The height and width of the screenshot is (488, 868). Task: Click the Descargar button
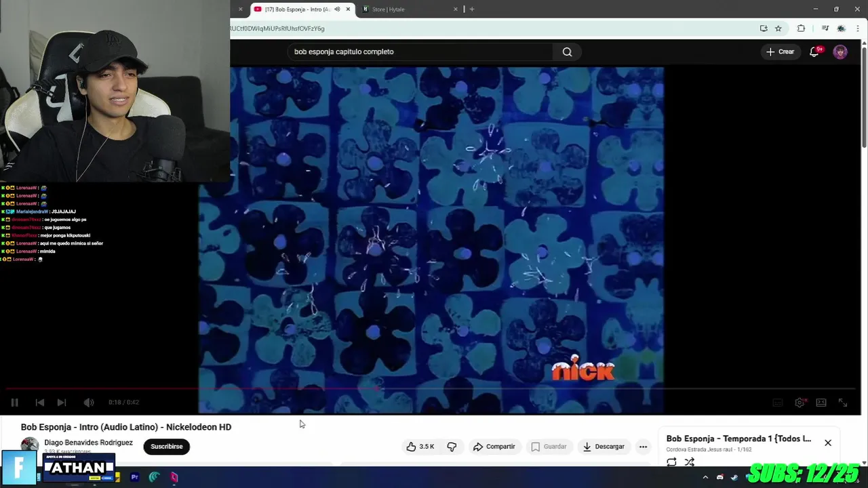(x=604, y=447)
